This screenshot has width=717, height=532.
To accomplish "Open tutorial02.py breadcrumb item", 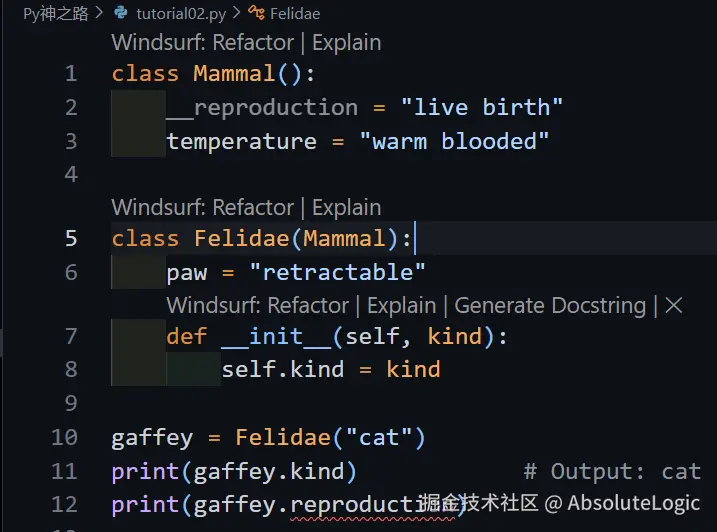I will [x=181, y=13].
